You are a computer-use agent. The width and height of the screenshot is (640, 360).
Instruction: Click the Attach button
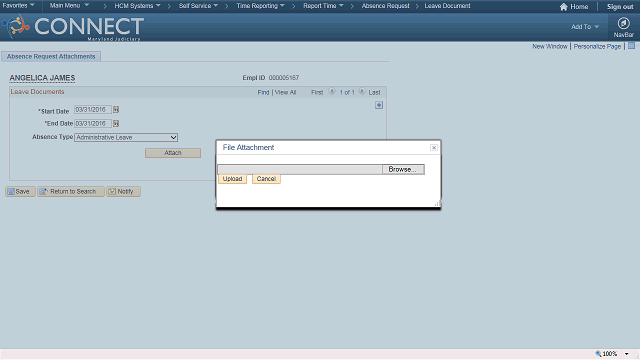coord(173,153)
